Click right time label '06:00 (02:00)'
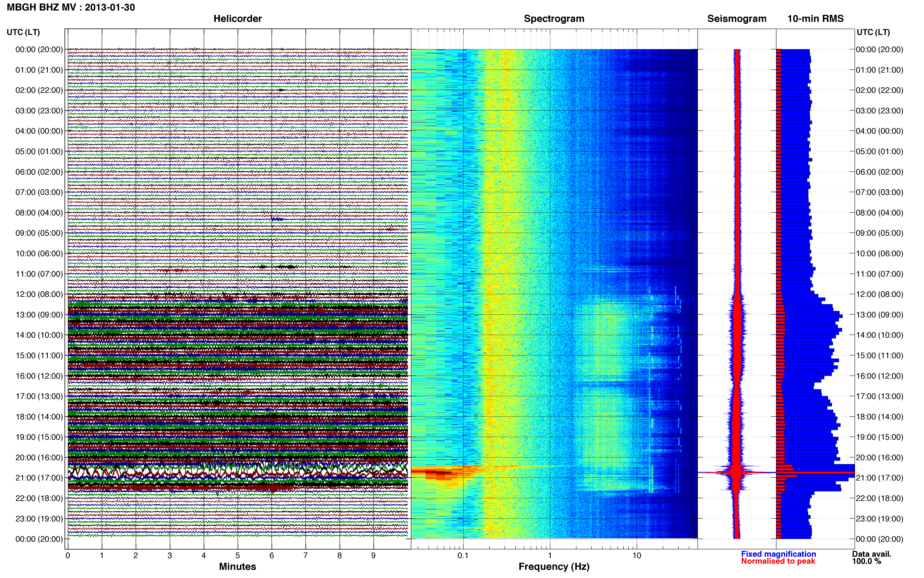The width and height of the screenshot is (924, 578). [x=879, y=172]
